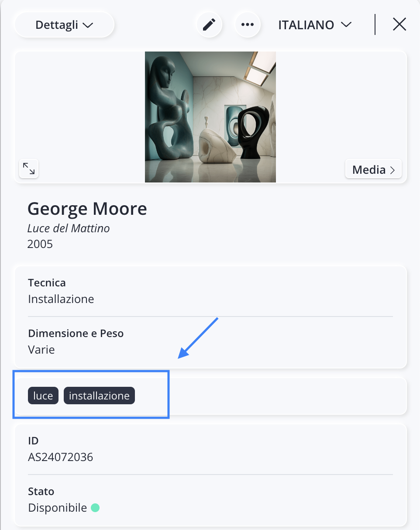Viewport: 420px width, 530px height.
Task: Select the 'installazione' tag
Action: (100, 396)
